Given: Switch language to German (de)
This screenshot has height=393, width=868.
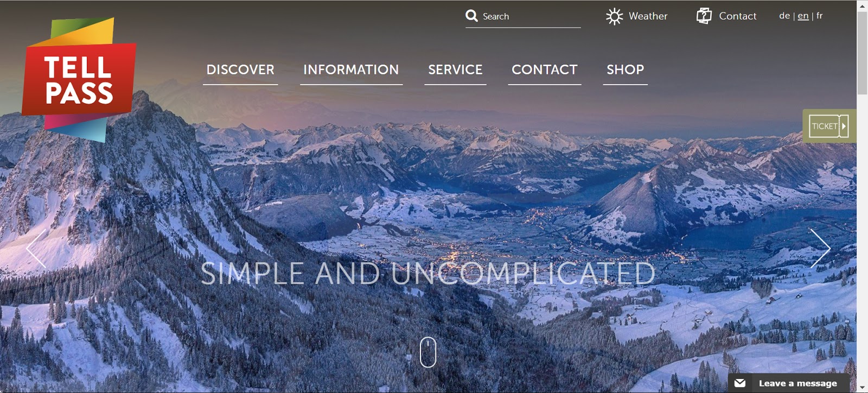Looking at the screenshot, I should click(x=784, y=16).
